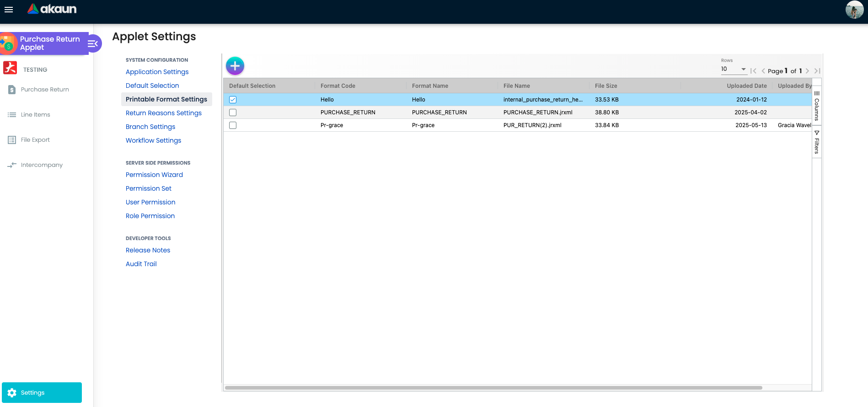Click the Purchase Return Applet icon
Image resolution: width=868 pixels, height=407 pixels.
click(x=8, y=43)
